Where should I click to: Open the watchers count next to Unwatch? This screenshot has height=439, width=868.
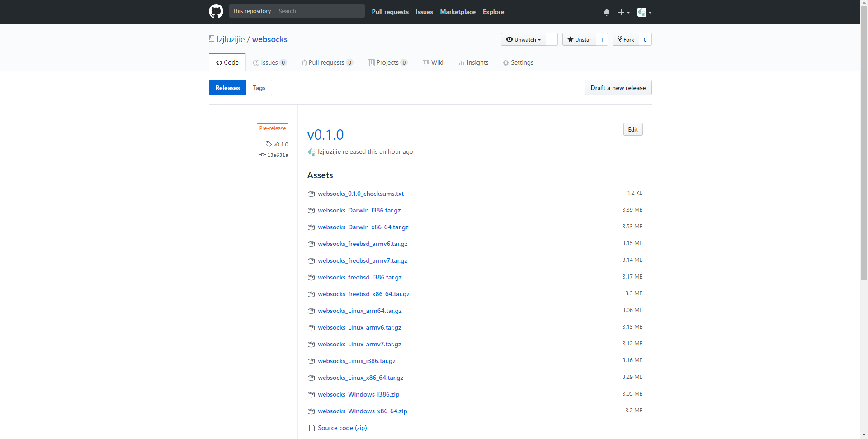pos(552,39)
